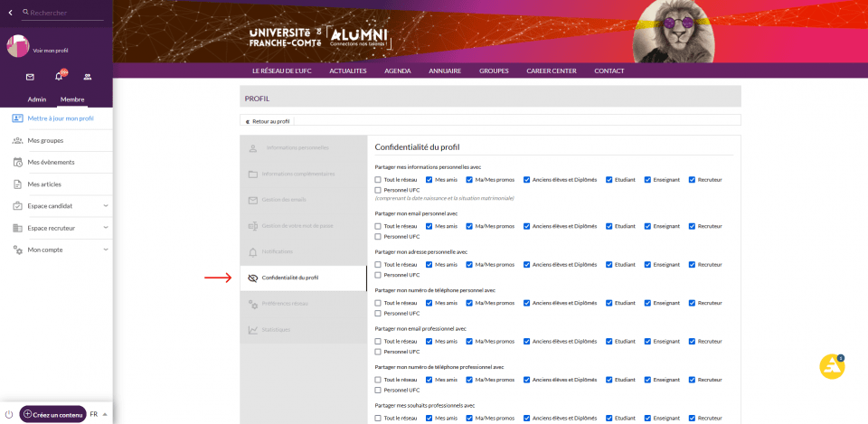Image resolution: width=868 pixels, height=424 pixels.
Task: Open the CAREER CENTER menu item
Action: point(551,71)
